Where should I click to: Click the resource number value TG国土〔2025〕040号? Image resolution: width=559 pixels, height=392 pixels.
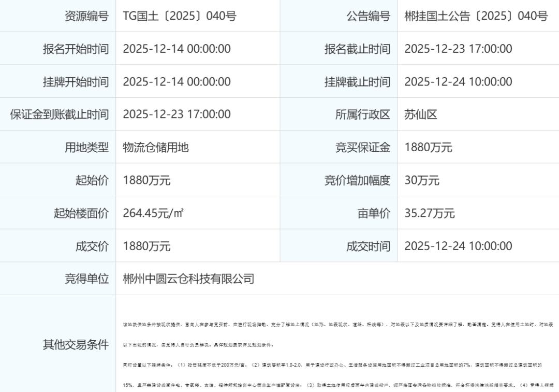point(179,16)
